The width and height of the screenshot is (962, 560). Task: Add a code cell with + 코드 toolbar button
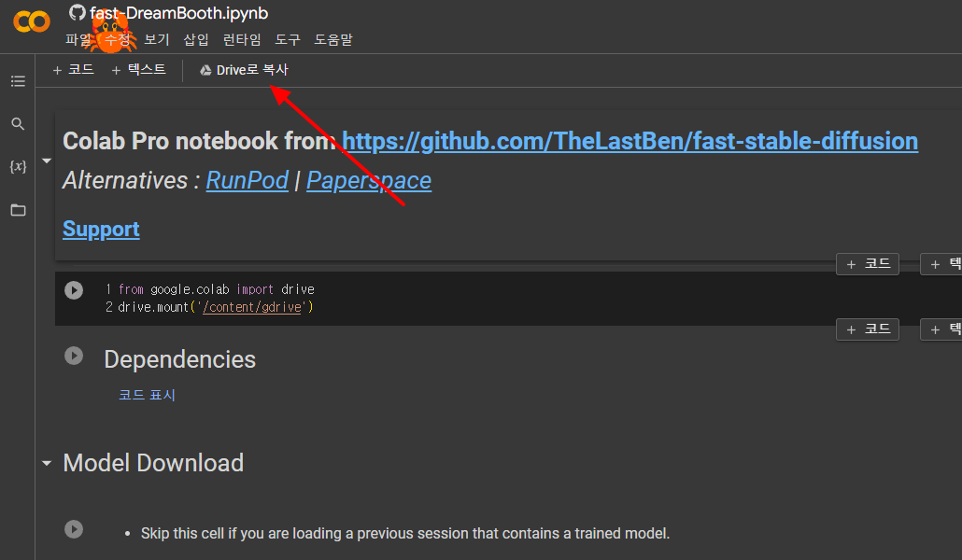(73, 70)
